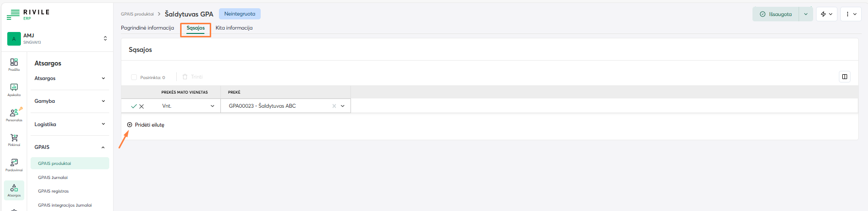868x211 pixels.
Task: Open the Pradžia home icon
Action: 14,64
